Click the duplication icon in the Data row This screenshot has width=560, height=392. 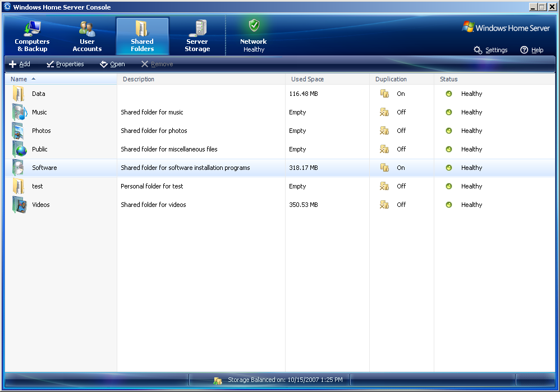(x=384, y=94)
